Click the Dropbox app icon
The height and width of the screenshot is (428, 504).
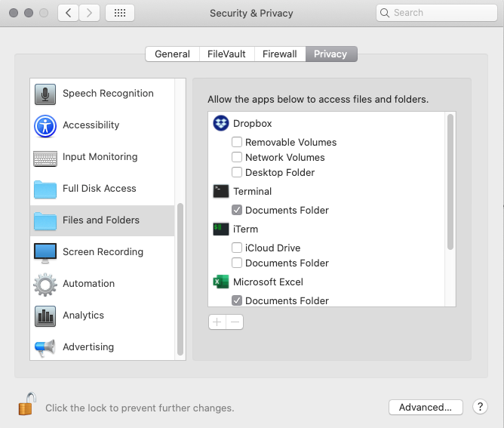pyautogui.click(x=221, y=123)
